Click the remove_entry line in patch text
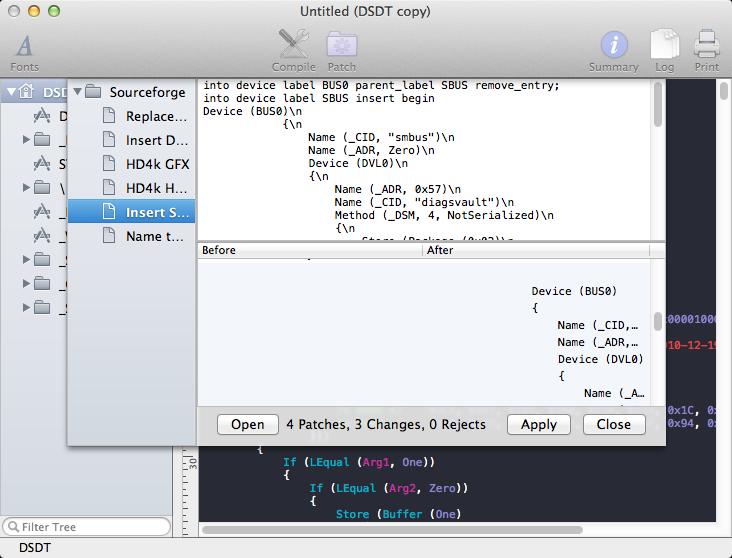Image resolution: width=732 pixels, height=558 pixels. (381, 85)
